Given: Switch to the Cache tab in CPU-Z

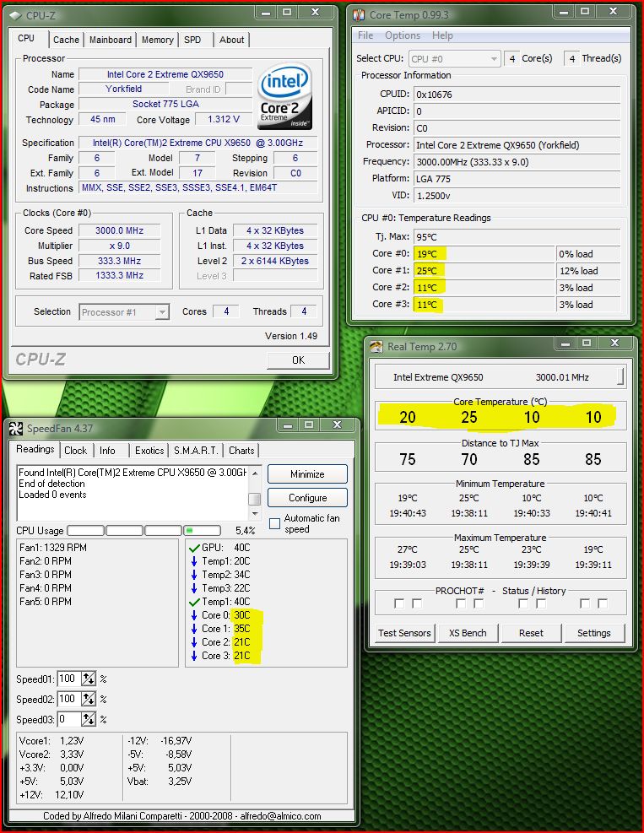Looking at the screenshot, I should point(66,40).
